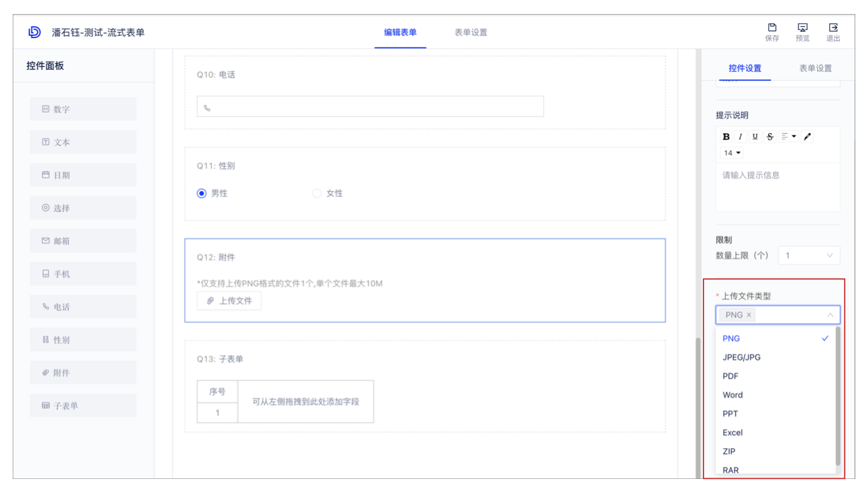Apply strikethrough in the hint text toolbar

pyautogui.click(x=769, y=136)
